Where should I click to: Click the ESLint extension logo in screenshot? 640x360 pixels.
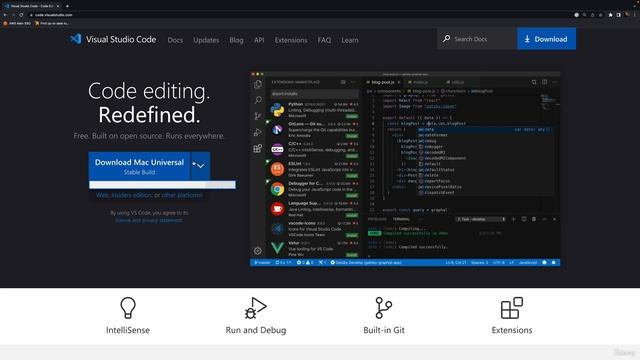277,169
